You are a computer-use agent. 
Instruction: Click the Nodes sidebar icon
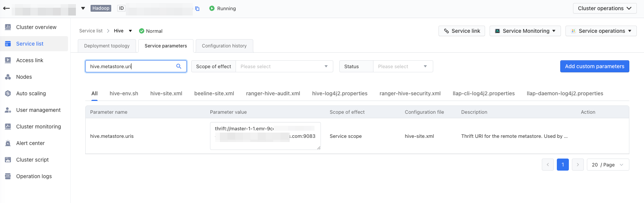click(8, 77)
